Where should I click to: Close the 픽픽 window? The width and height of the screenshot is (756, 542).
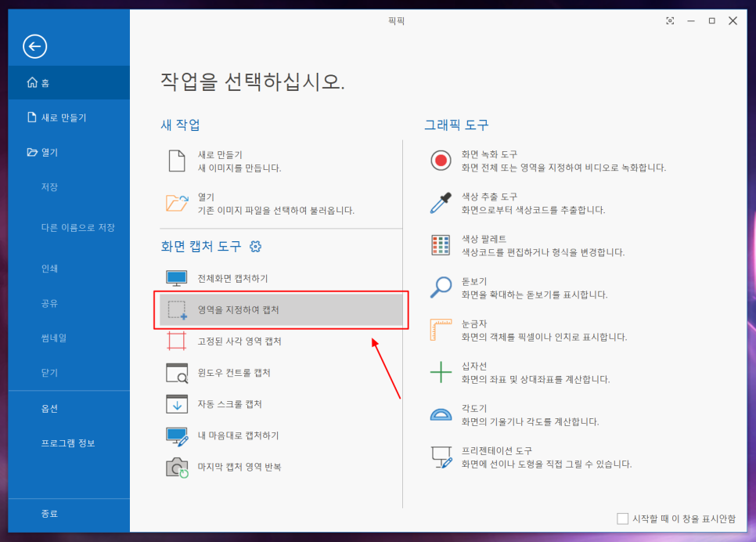[x=733, y=20]
